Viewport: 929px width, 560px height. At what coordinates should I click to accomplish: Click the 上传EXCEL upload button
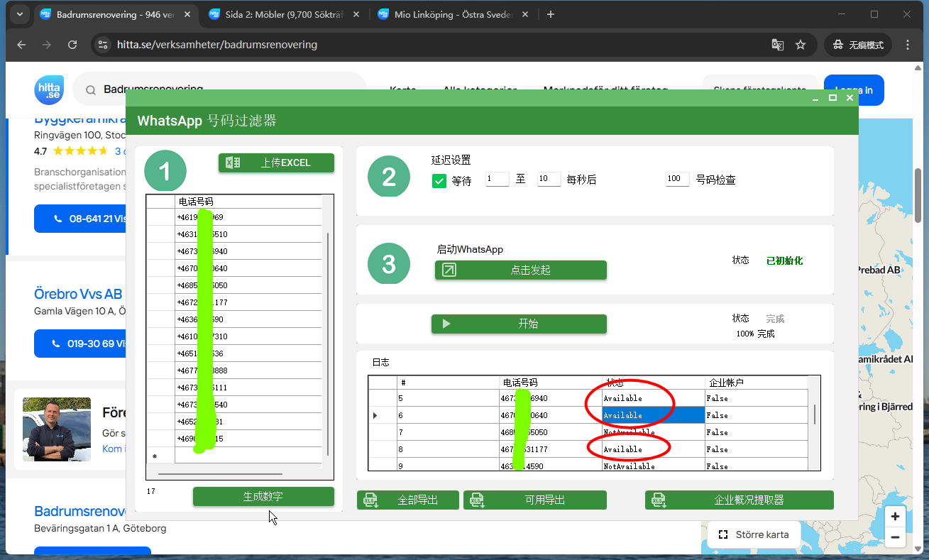[x=276, y=163]
